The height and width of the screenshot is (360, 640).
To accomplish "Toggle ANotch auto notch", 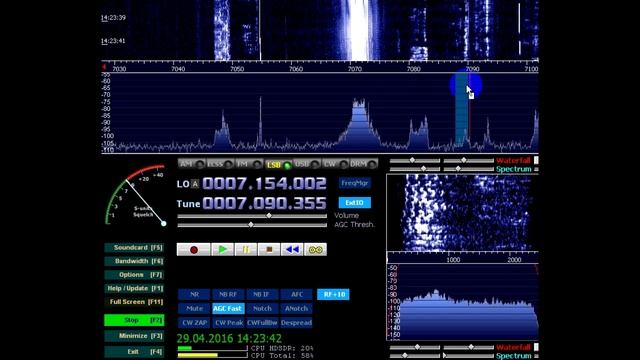I will tap(296, 309).
